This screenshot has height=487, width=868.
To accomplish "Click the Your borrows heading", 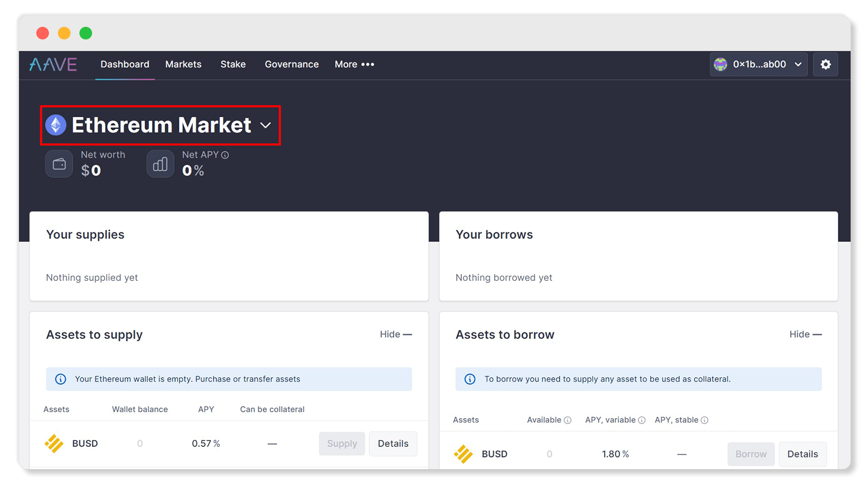I will (x=494, y=235).
